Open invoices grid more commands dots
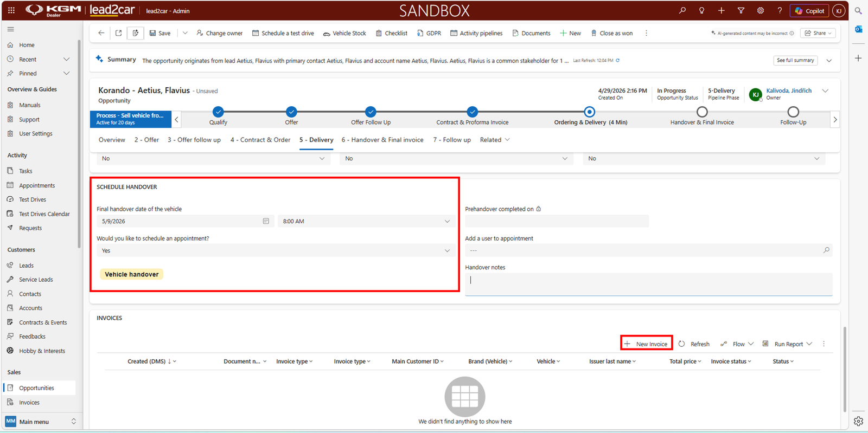The width and height of the screenshot is (868, 433). (824, 344)
